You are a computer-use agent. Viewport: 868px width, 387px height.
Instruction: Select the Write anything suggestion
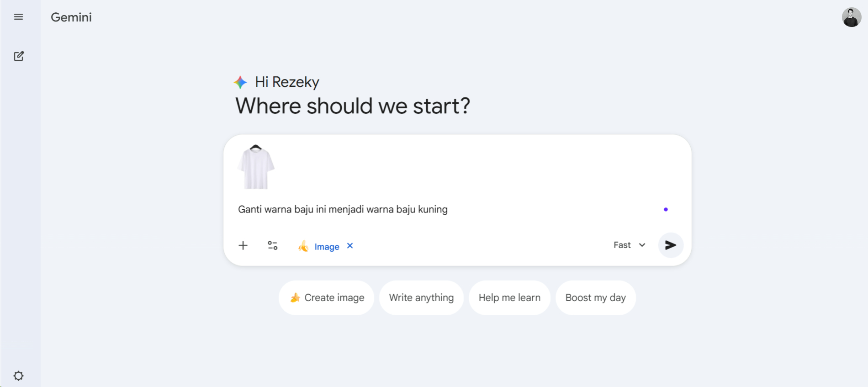[421, 298]
